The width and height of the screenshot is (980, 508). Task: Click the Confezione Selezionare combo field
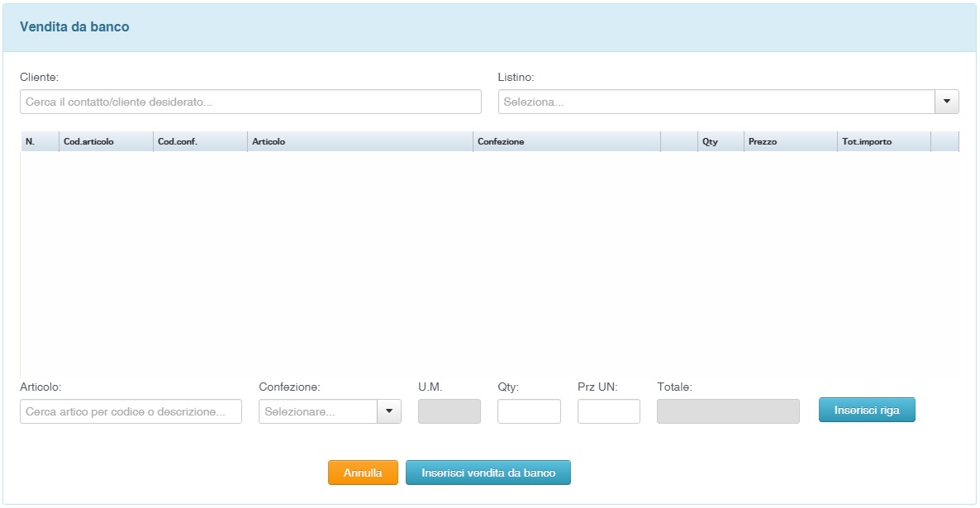[318, 411]
